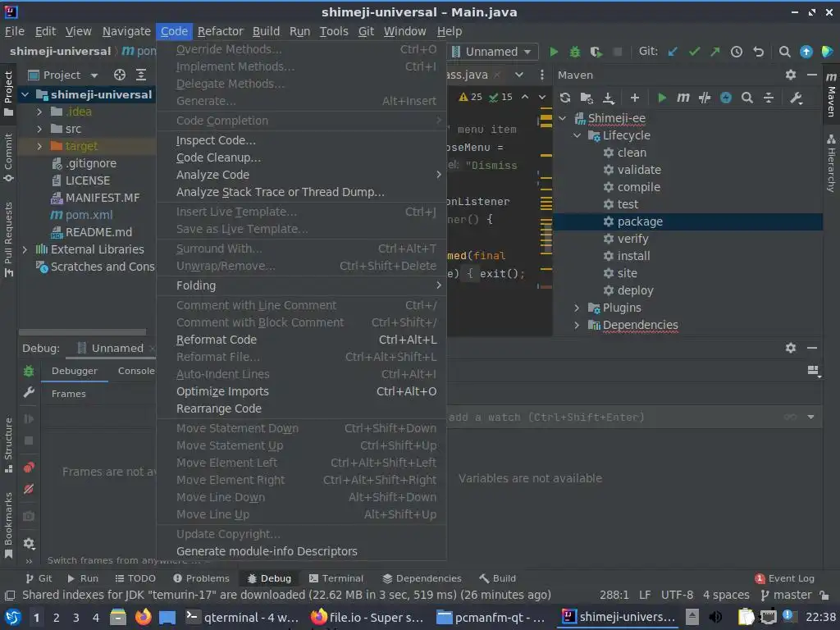The width and height of the screenshot is (840, 630).
Task: Open the Unnamed run configuration dropdown
Action: [493, 52]
